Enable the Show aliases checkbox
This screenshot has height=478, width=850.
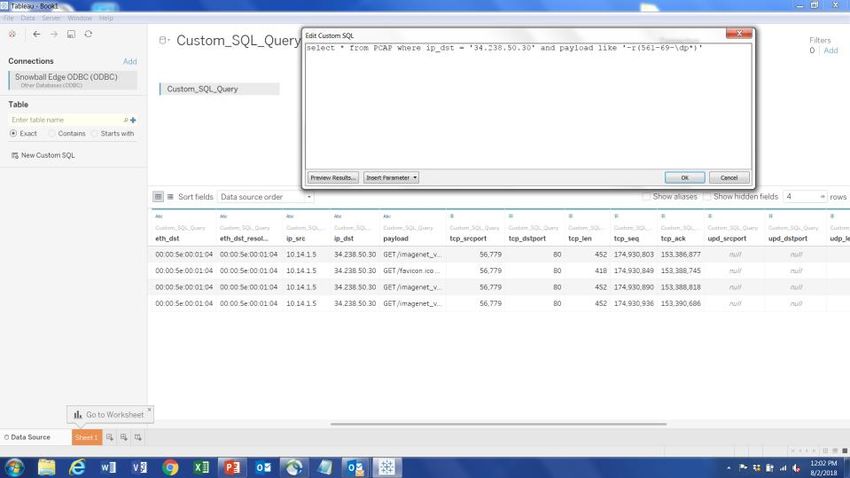[x=646, y=196]
